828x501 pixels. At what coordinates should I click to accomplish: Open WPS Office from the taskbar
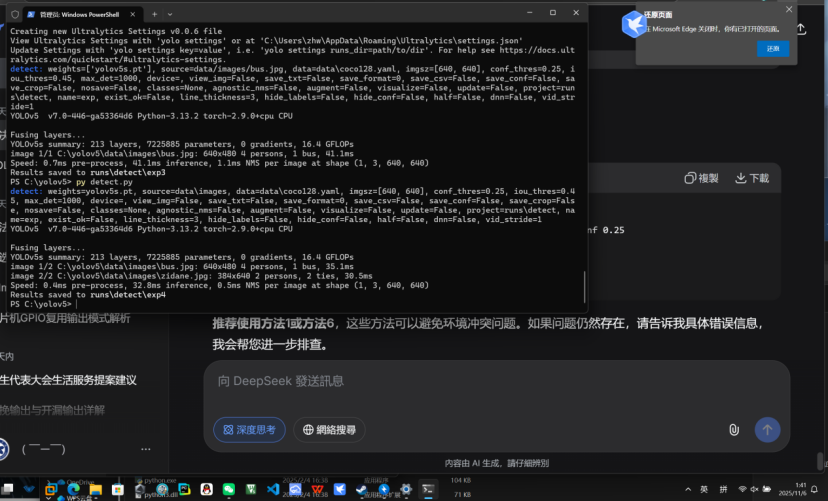pyautogui.click(x=317, y=489)
